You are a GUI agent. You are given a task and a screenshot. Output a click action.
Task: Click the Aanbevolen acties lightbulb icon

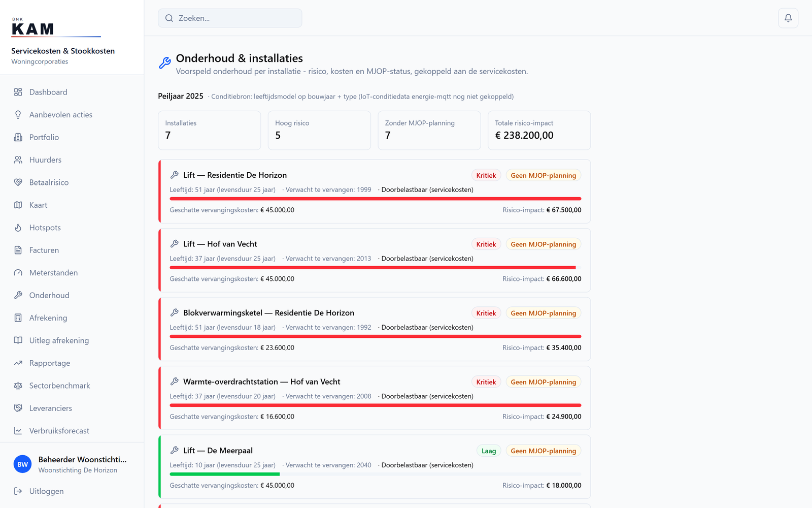point(18,115)
